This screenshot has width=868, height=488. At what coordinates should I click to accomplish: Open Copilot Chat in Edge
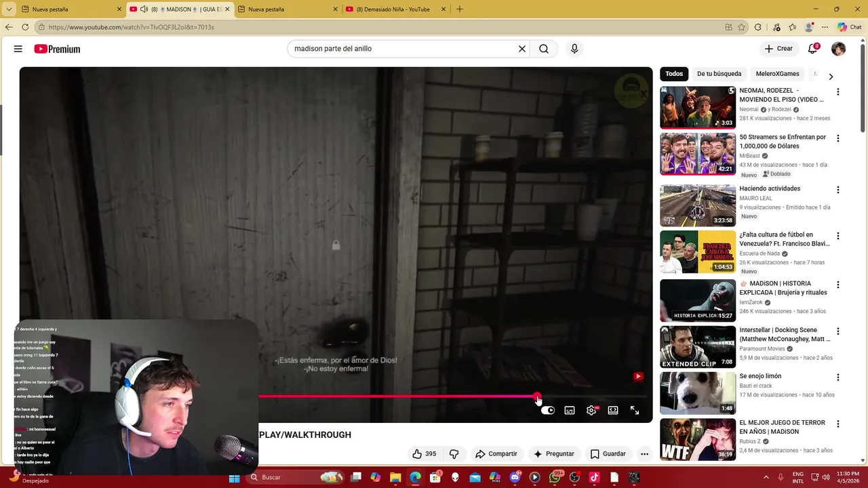[849, 27]
